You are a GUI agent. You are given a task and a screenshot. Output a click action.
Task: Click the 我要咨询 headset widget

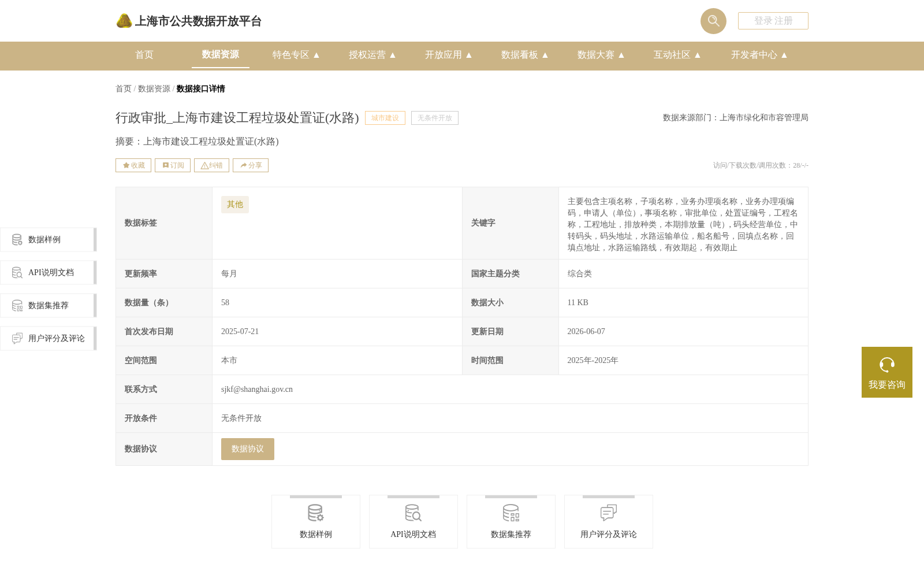point(887,372)
